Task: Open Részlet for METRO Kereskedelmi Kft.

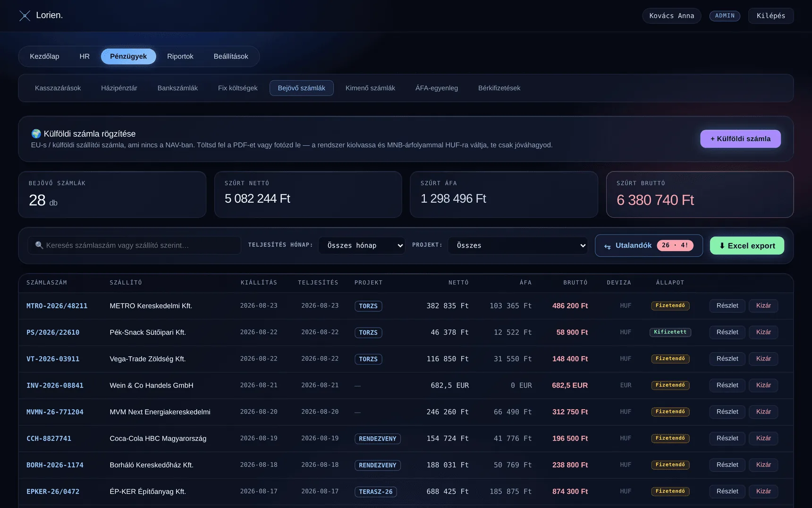Action: point(727,306)
